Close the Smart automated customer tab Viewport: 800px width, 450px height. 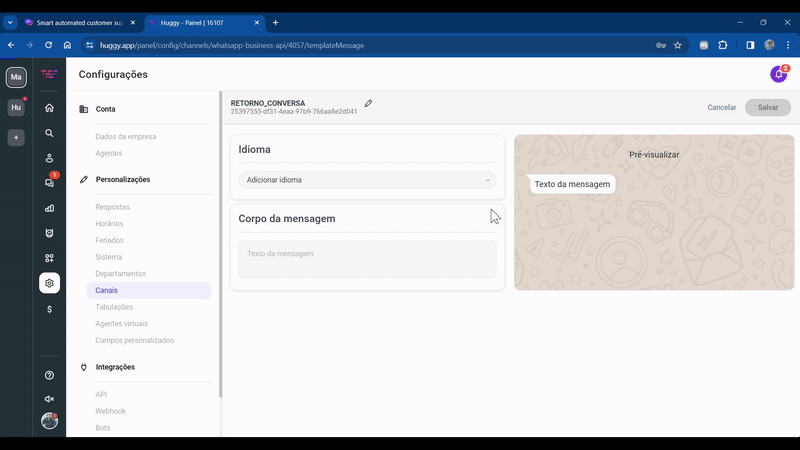click(x=133, y=22)
